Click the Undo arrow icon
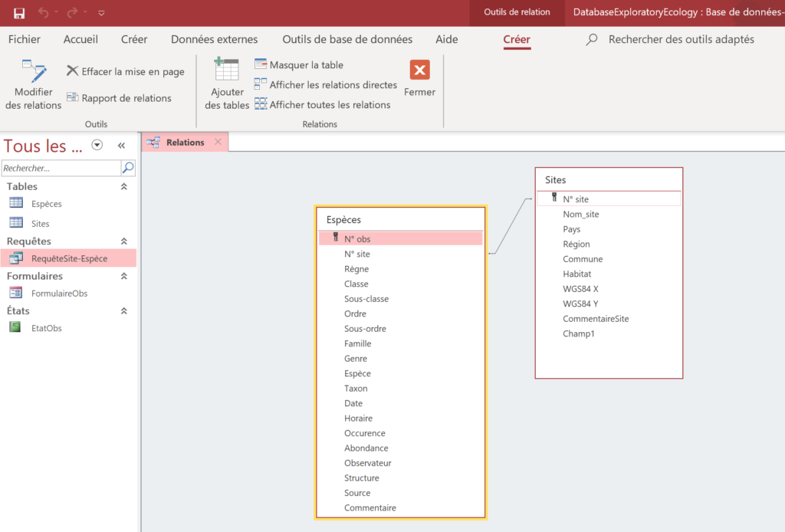The width and height of the screenshot is (785, 532). coord(44,12)
